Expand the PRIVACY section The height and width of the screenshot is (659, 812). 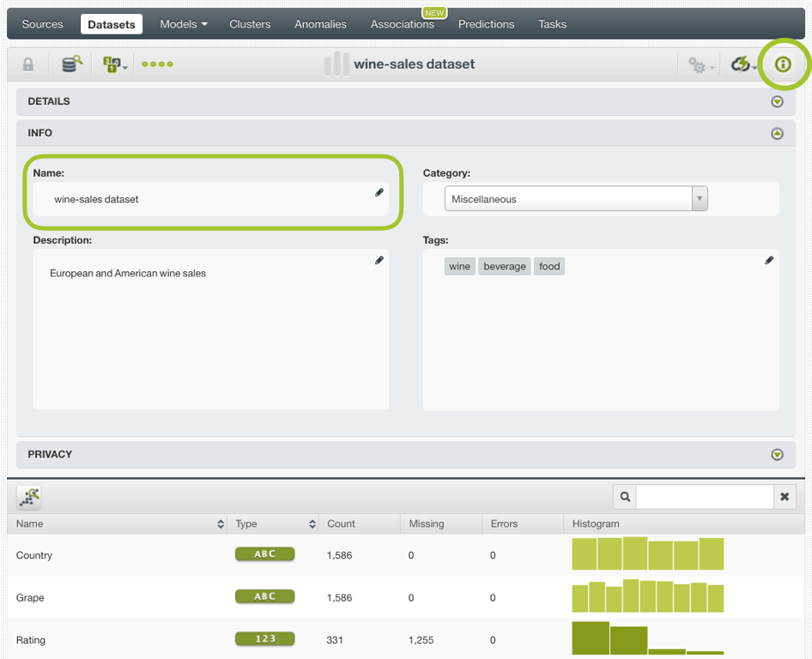[x=777, y=455]
